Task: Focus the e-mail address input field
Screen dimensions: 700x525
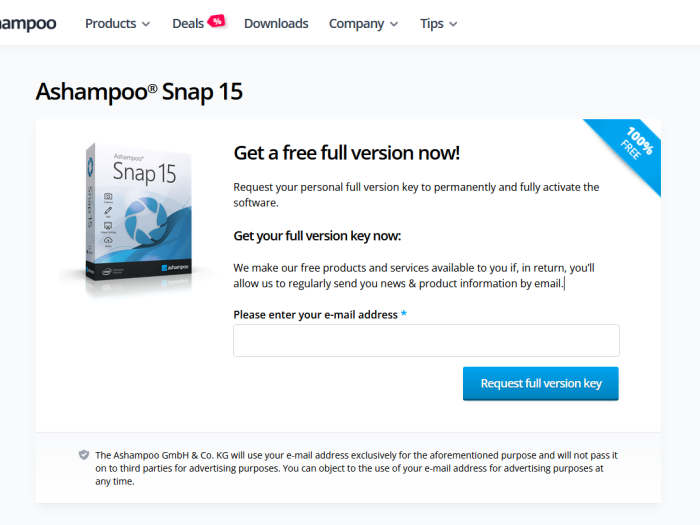Action: 426,341
